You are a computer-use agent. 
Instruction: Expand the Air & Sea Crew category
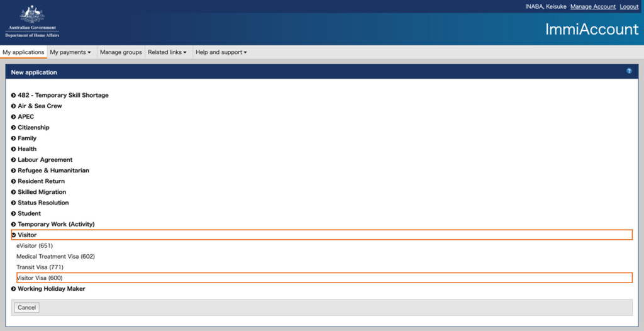coord(36,106)
